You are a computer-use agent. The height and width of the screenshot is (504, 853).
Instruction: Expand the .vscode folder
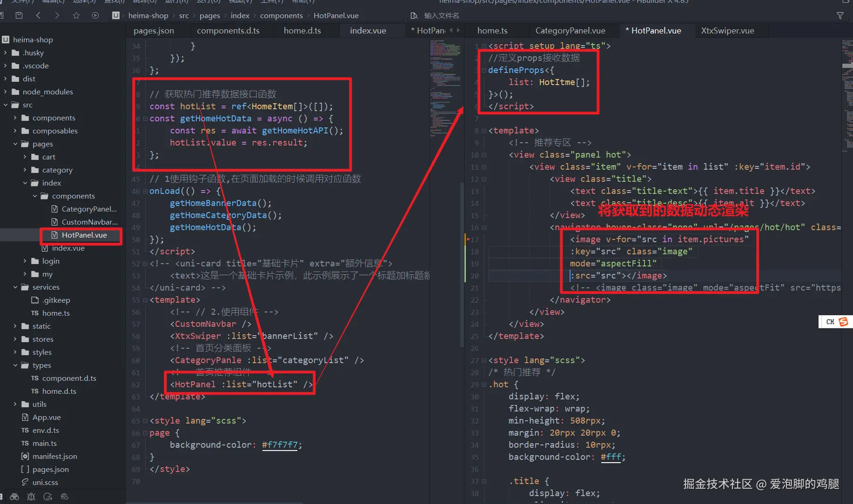coord(6,66)
